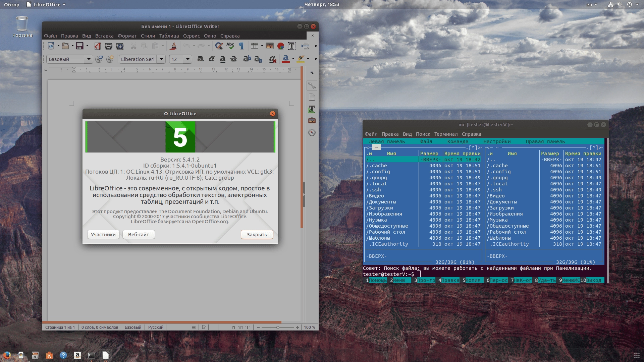Click mc's 10 Выход function key
Viewport: 644px width, 362px height.
pyautogui.click(x=592, y=280)
